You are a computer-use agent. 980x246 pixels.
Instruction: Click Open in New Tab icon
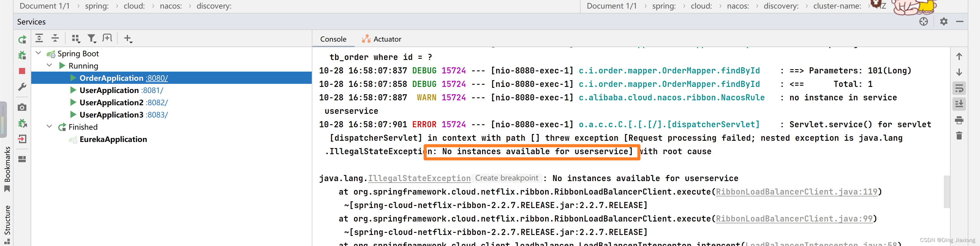click(x=107, y=38)
